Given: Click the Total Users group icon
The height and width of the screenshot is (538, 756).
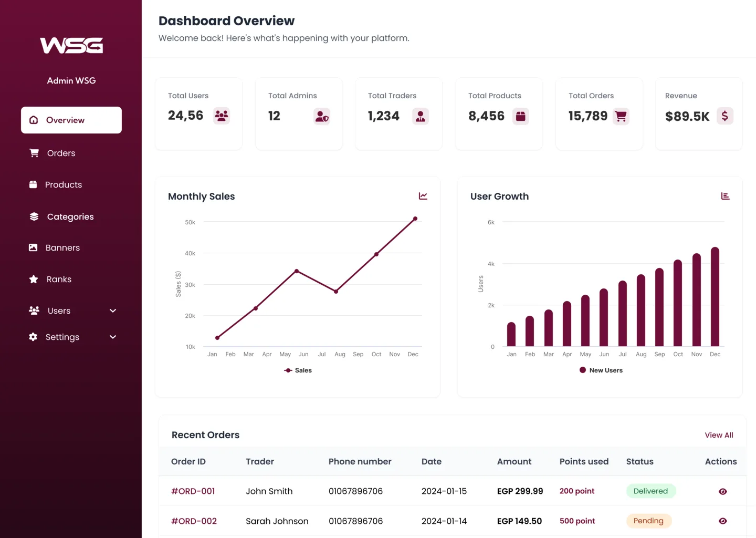Looking at the screenshot, I should [222, 116].
